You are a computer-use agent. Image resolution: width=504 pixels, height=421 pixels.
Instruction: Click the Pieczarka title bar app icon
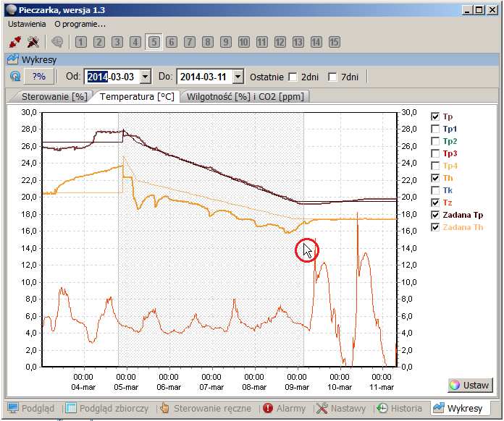[x=12, y=9]
